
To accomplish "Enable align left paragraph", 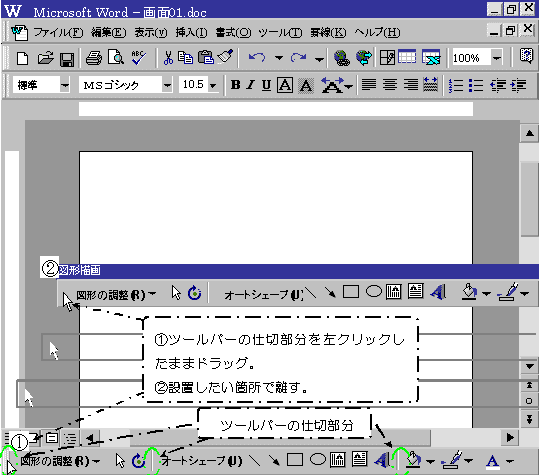I will tap(369, 85).
